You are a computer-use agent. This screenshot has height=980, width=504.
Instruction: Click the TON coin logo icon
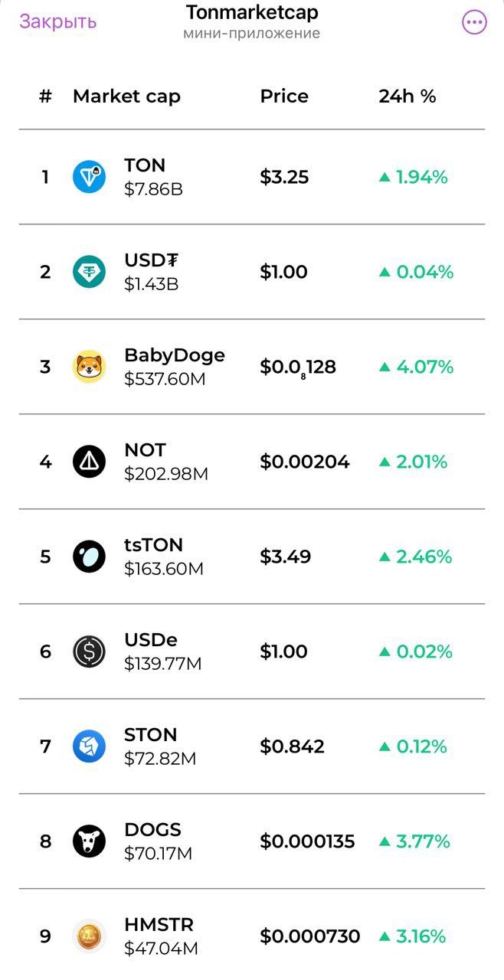pyautogui.click(x=90, y=177)
